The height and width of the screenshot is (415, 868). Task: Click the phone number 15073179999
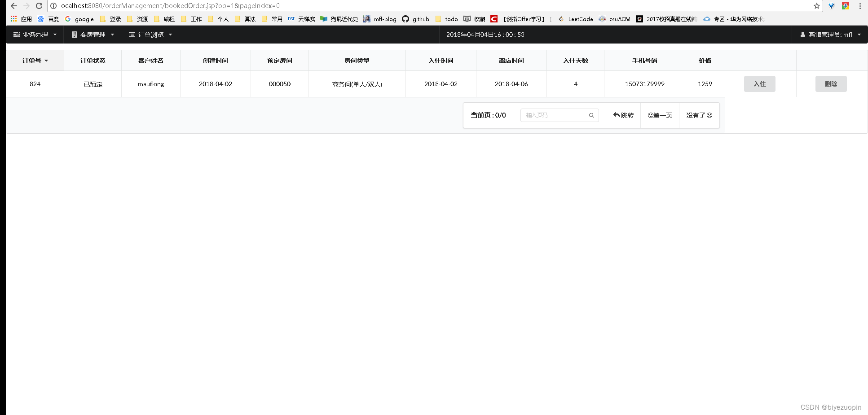(x=644, y=84)
